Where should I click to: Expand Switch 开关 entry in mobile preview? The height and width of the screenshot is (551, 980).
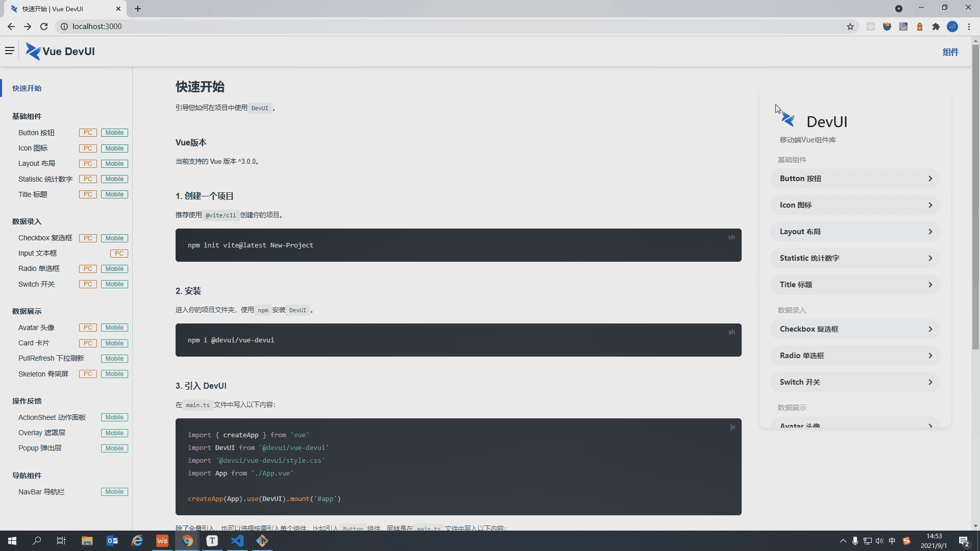(x=930, y=382)
